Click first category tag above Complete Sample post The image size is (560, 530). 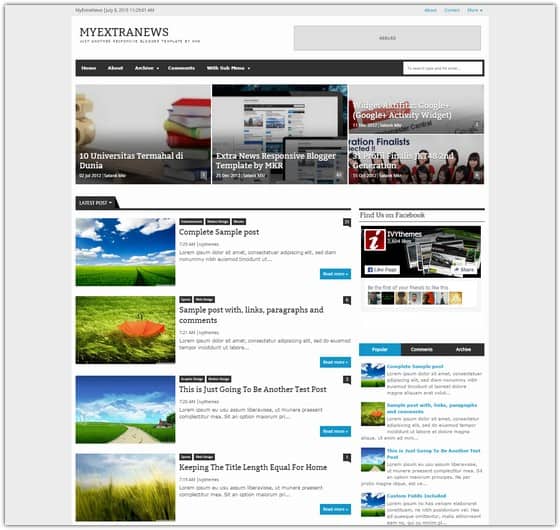(x=191, y=222)
